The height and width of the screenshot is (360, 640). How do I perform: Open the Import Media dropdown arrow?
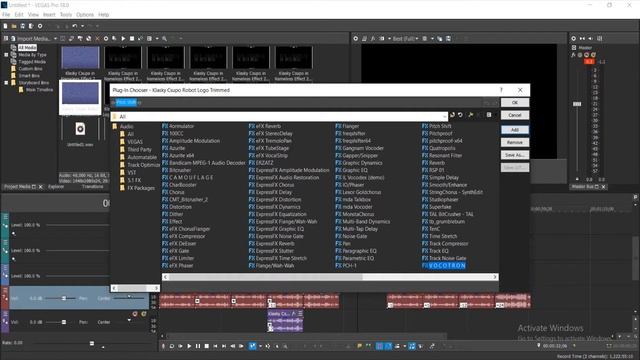[x=55, y=38]
